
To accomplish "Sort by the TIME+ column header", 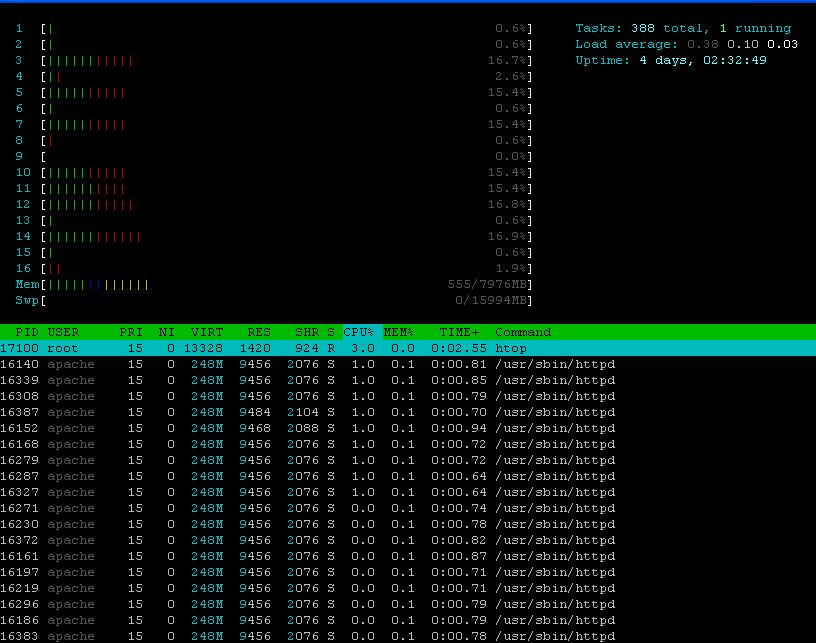I will [460, 332].
